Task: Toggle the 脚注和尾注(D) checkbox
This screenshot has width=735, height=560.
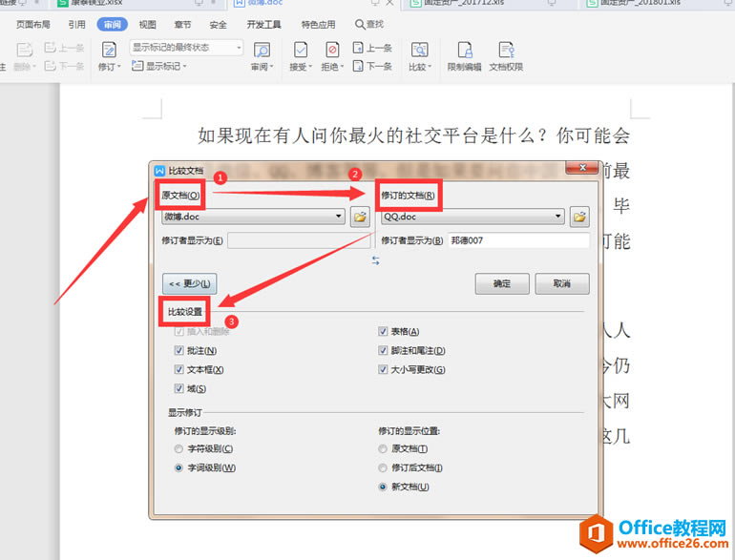Action: (383, 350)
